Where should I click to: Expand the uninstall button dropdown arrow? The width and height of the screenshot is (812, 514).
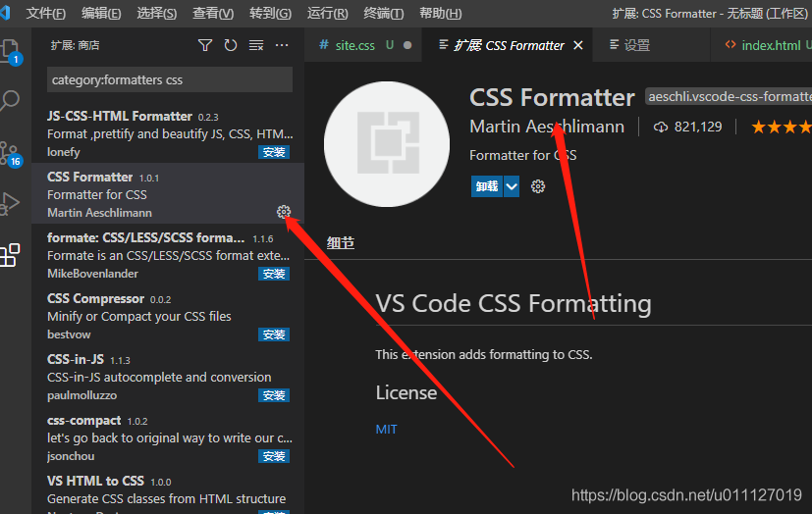pos(512,186)
